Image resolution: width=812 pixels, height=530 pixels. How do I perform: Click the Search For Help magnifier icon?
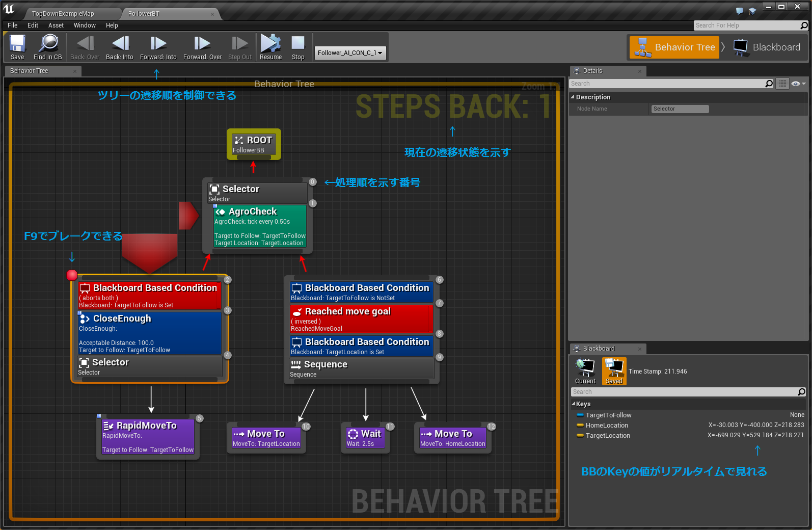804,25
